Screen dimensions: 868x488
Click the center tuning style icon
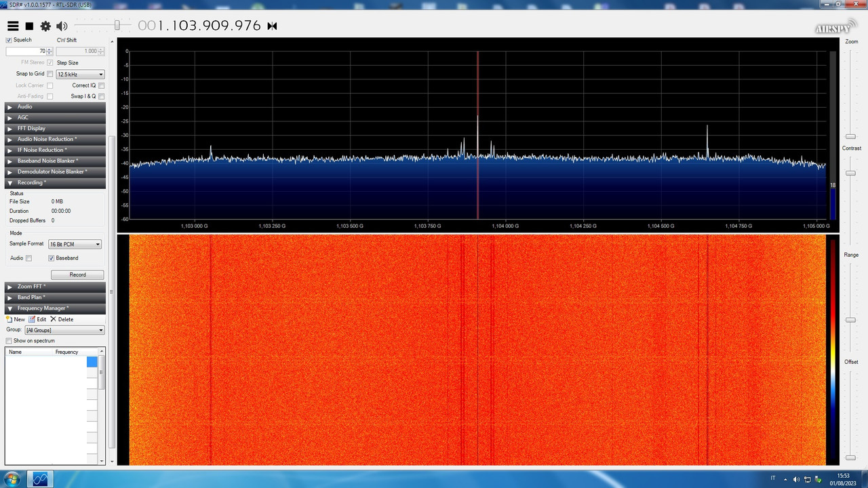click(272, 26)
